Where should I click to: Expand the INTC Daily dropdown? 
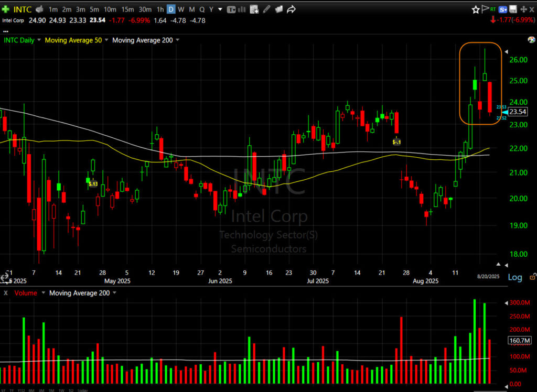(x=38, y=40)
